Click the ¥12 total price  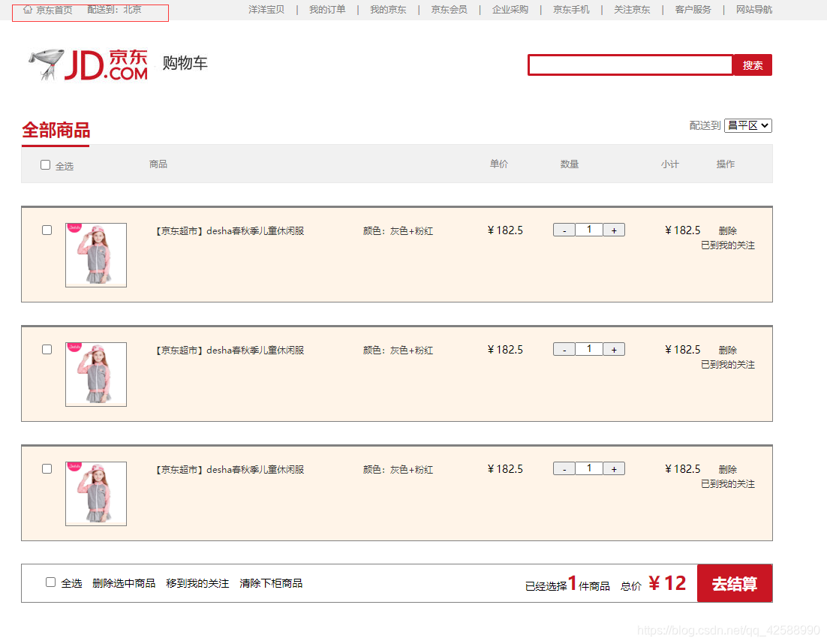tap(667, 583)
